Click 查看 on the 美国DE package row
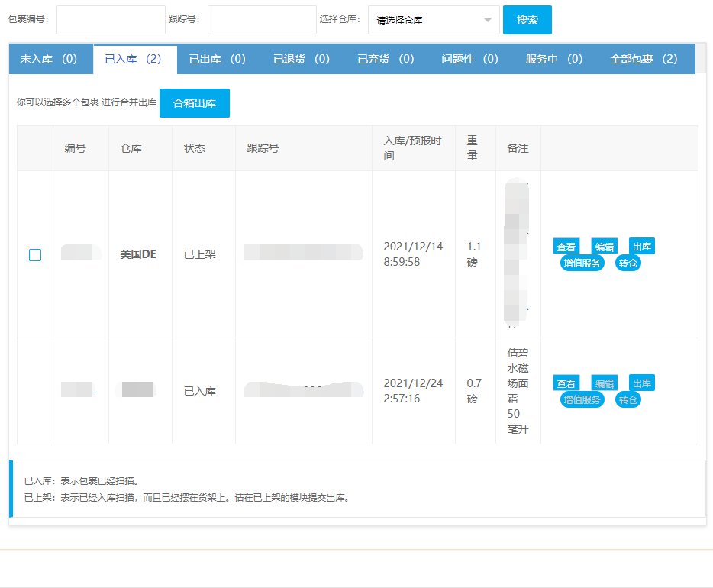Image resolution: width=713 pixels, height=588 pixels. [566, 246]
